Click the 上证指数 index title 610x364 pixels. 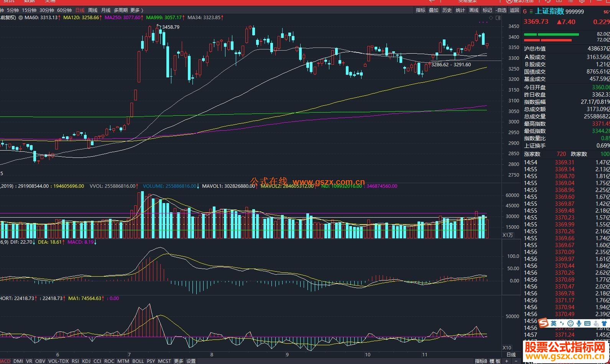pos(550,11)
